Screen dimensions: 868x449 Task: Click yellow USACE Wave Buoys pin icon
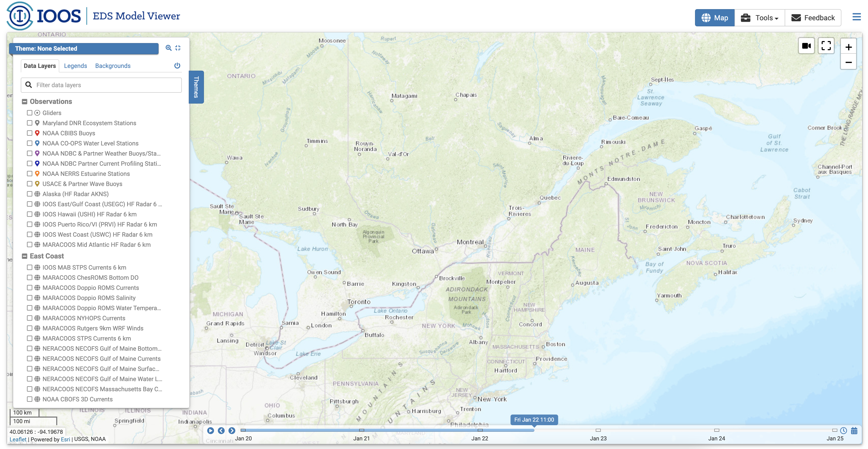pos(37,184)
